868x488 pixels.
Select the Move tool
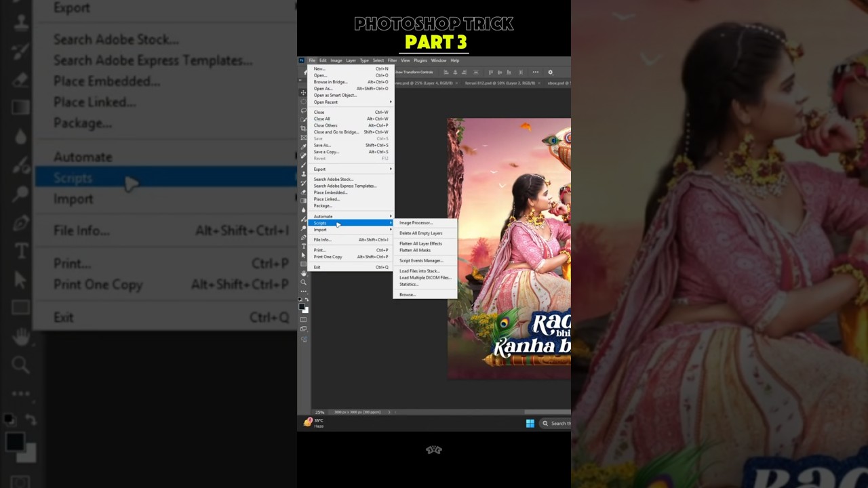(303, 93)
